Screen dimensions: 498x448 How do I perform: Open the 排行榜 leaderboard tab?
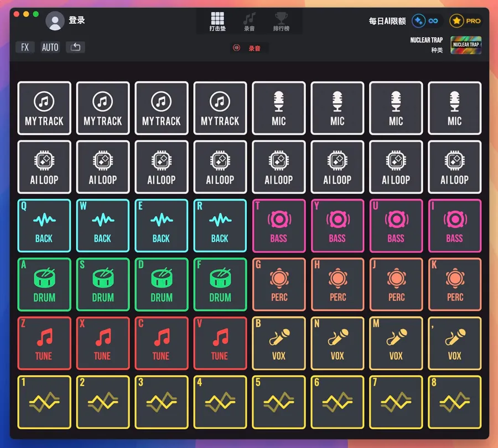[x=281, y=22]
